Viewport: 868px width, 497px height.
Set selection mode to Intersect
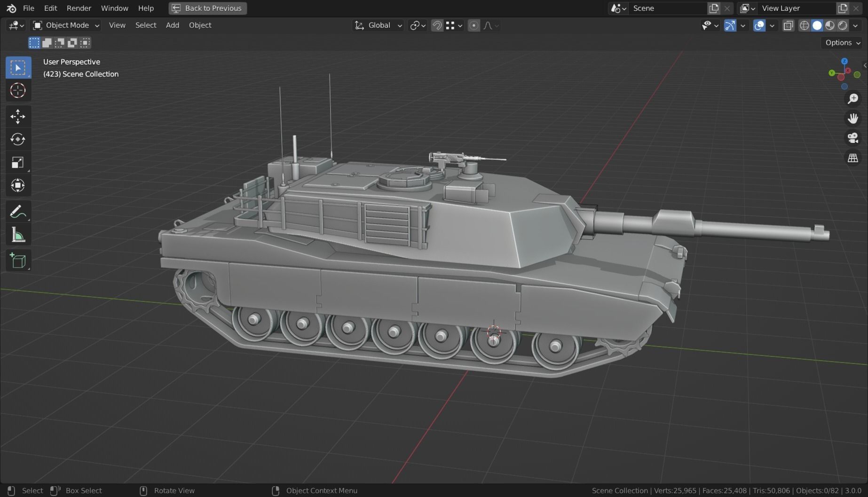tap(85, 43)
